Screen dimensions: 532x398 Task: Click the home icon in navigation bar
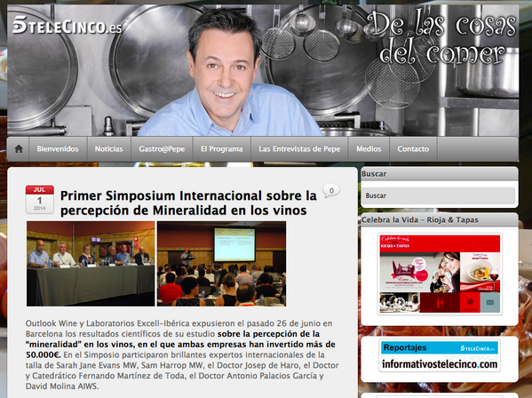[19, 148]
